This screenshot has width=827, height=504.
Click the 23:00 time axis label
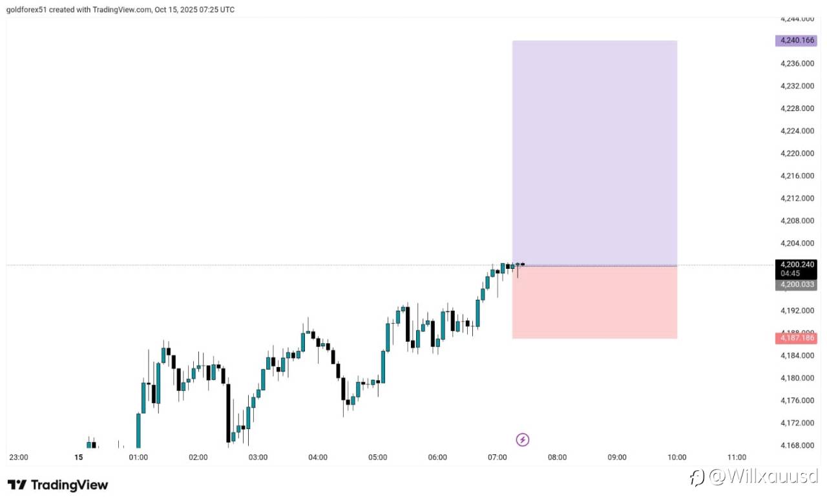pos(19,457)
